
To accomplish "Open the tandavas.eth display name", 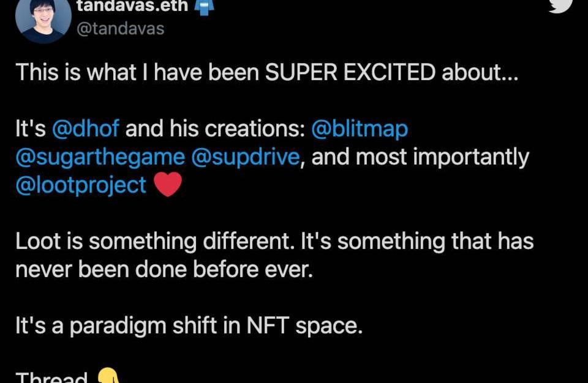I will (x=131, y=5).
